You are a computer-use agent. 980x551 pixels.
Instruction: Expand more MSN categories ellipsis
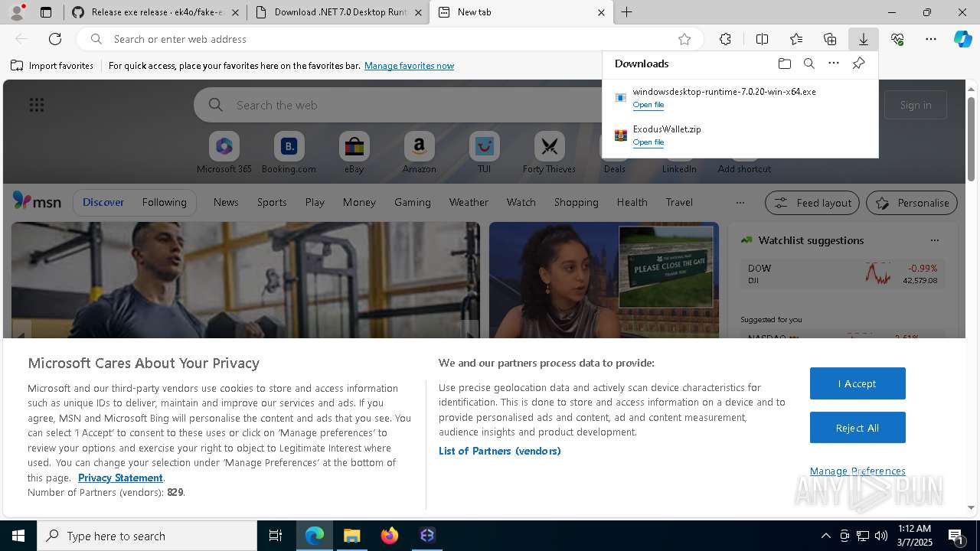(x=740, y=203)
